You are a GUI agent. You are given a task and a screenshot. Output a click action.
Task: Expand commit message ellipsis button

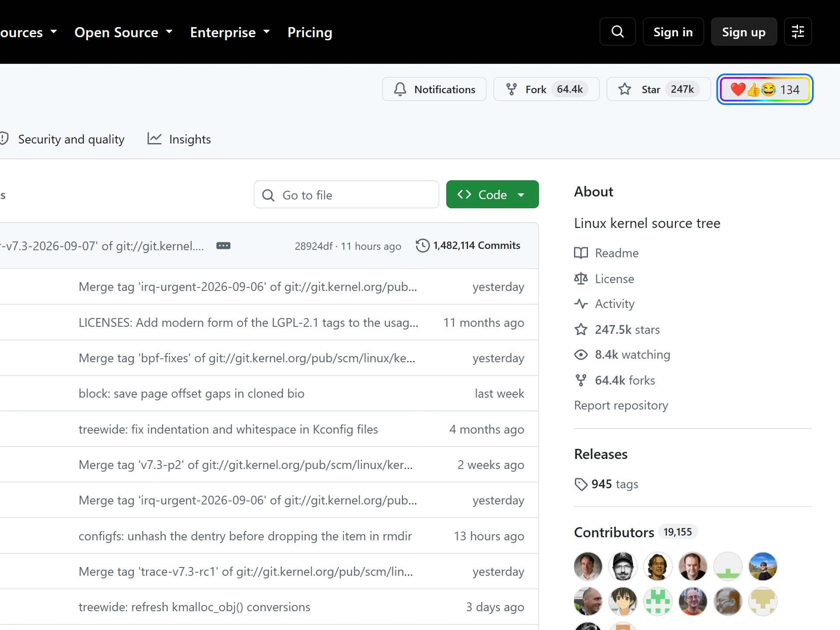[x=224, y=245]
